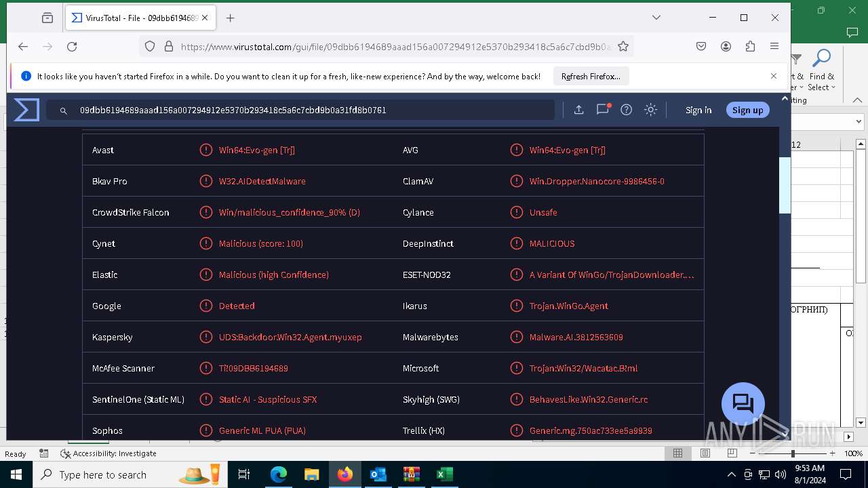
Task: Click Excel Accessibility: Investigate status
Action: 108,453
